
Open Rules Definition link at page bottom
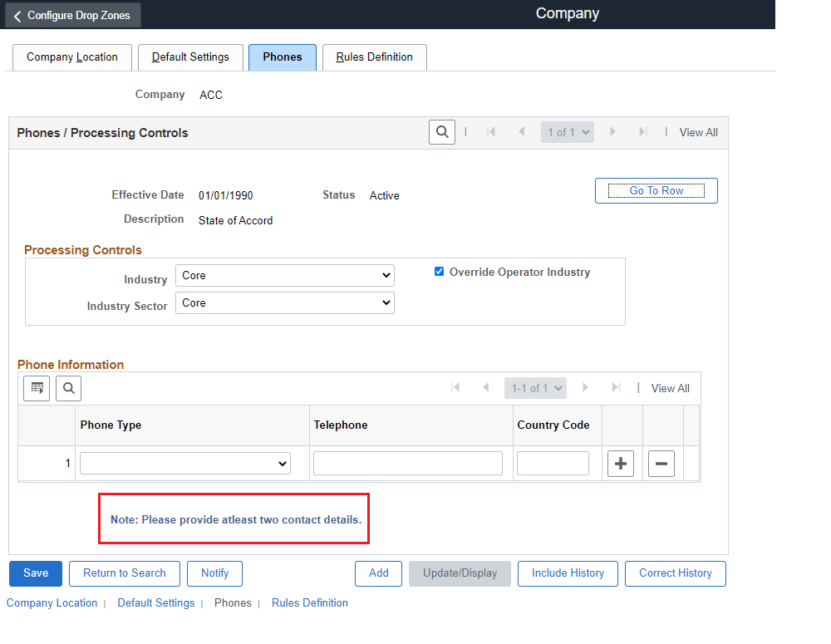(x=309, y=603)
